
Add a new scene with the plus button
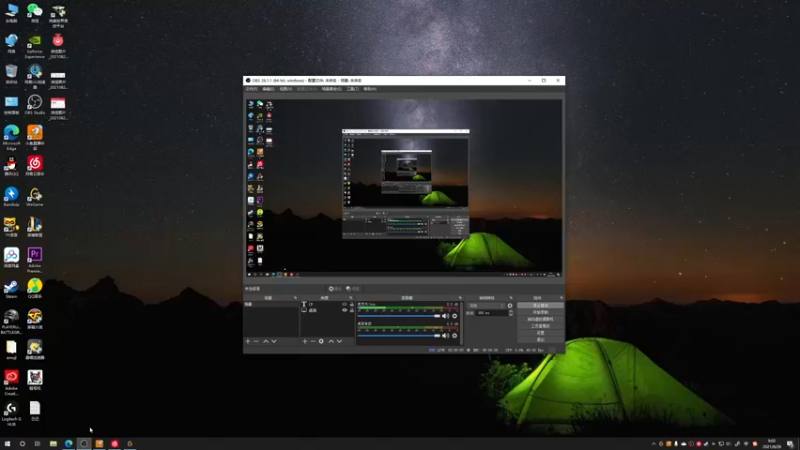tap(248, 341)
